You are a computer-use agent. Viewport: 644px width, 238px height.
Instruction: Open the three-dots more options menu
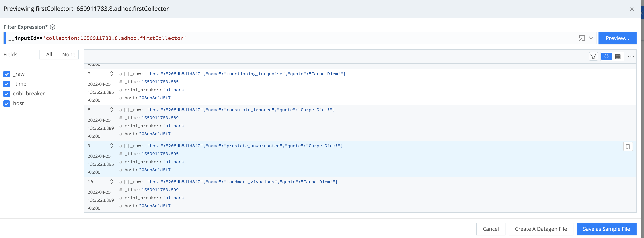coord(631,57)
